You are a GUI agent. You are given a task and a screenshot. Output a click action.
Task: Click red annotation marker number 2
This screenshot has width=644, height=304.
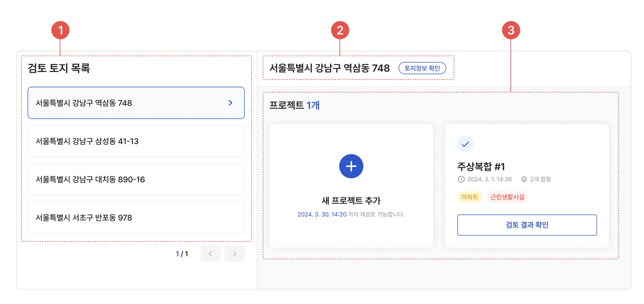pyautogui.click(x=340, y=30)
